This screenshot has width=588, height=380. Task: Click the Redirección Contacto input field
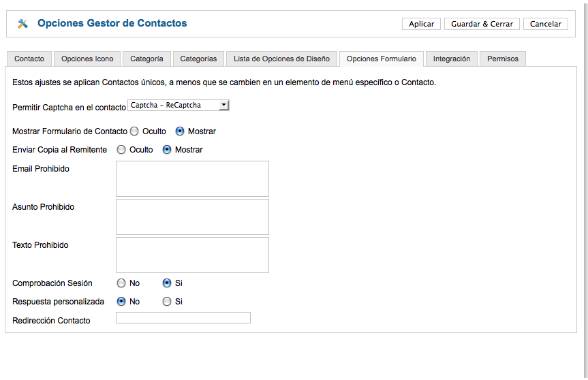(183, 318)
